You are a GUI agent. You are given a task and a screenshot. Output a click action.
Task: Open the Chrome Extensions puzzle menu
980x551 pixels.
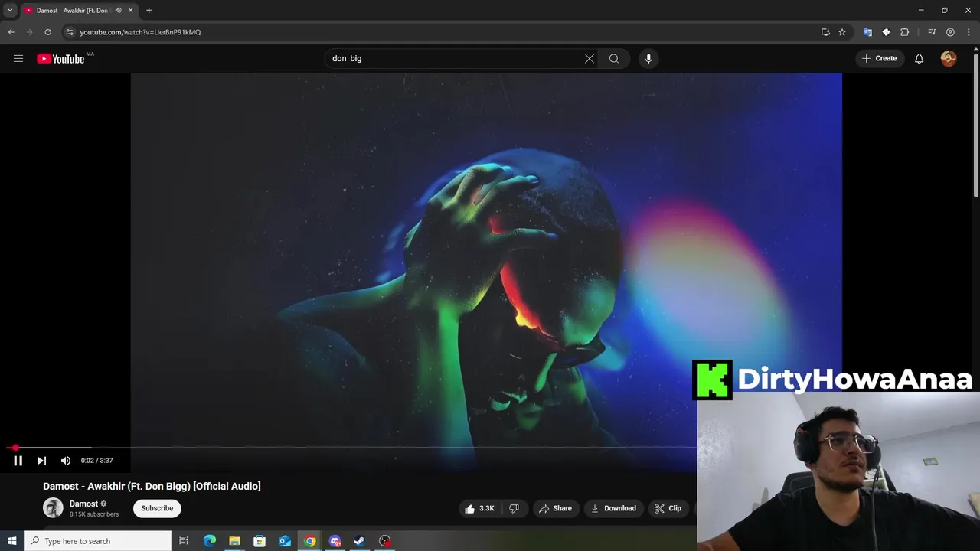coord(905,32)
